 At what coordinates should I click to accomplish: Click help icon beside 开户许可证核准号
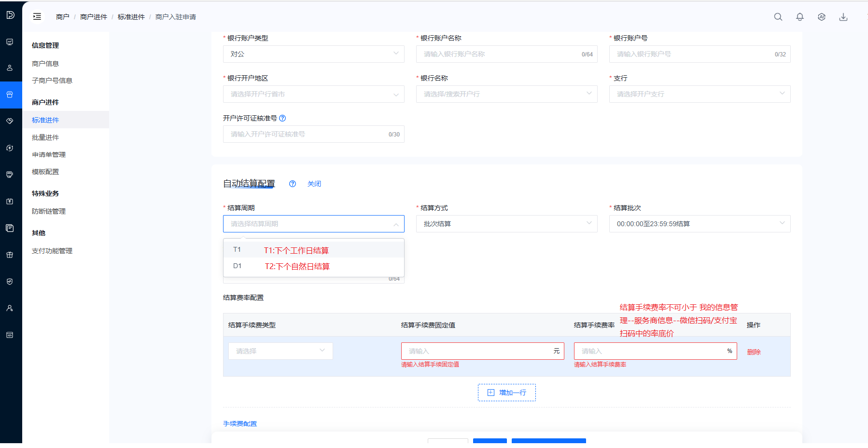tap(282, 118)
